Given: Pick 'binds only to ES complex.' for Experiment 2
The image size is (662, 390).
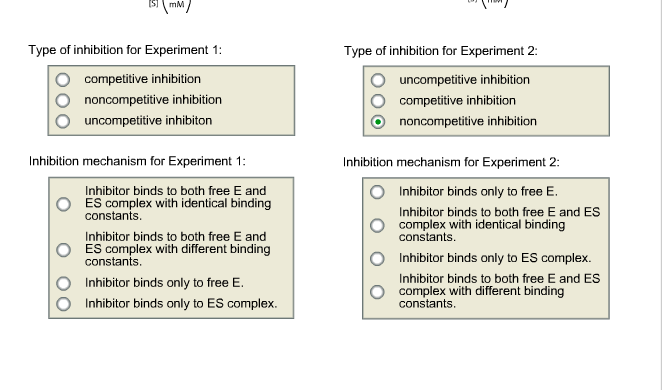Looking at the screenshot, I should [x=377, y=258].
